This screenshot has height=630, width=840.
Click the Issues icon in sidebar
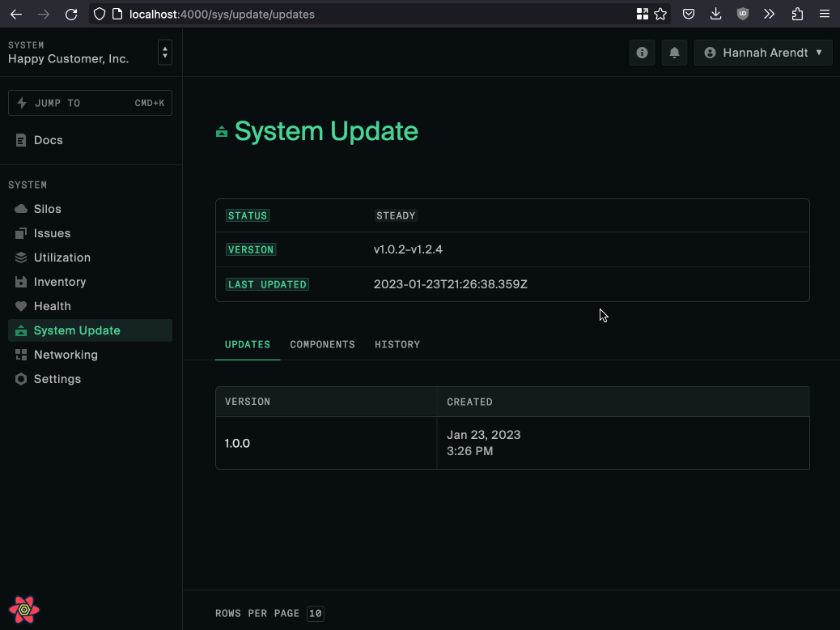pos(21,233)
